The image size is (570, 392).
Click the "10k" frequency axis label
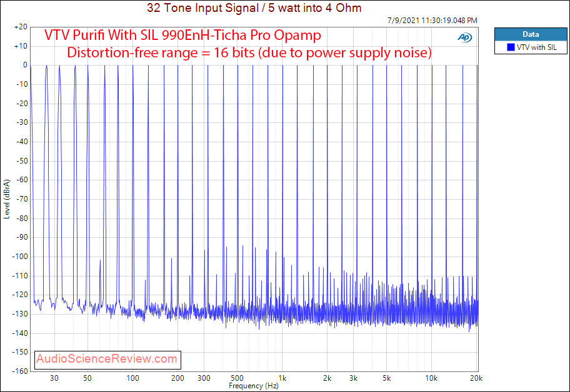pyautogui.click(x=431, y=378)
